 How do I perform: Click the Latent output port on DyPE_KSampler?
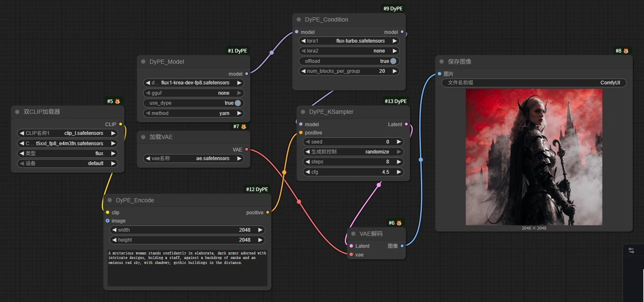pos(406,124)
